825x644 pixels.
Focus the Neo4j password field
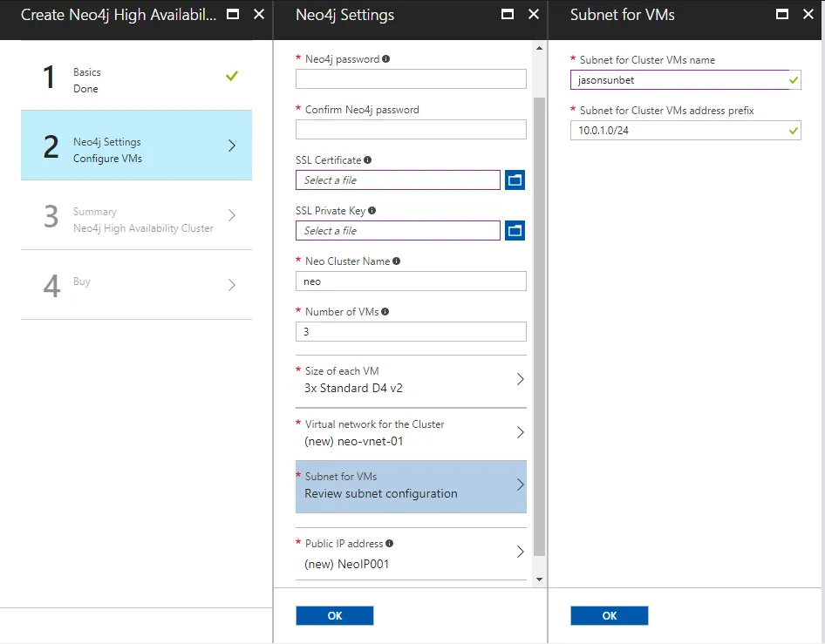411,79
